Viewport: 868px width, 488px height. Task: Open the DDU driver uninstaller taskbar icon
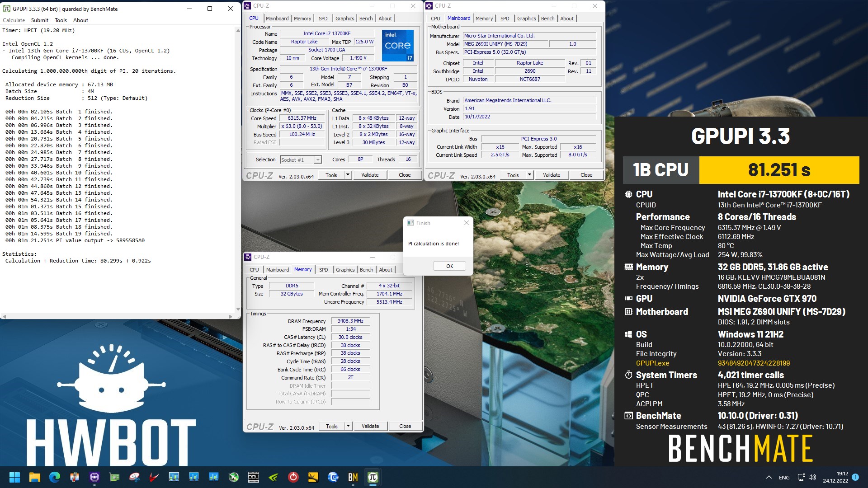254,477
